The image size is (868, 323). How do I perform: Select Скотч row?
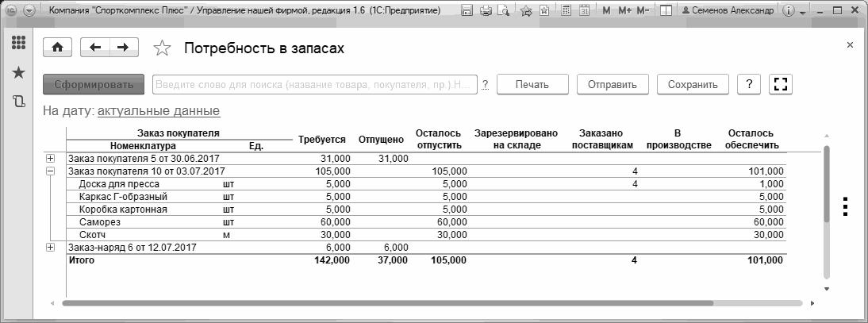pyautogui.click(x=426, y=235)
